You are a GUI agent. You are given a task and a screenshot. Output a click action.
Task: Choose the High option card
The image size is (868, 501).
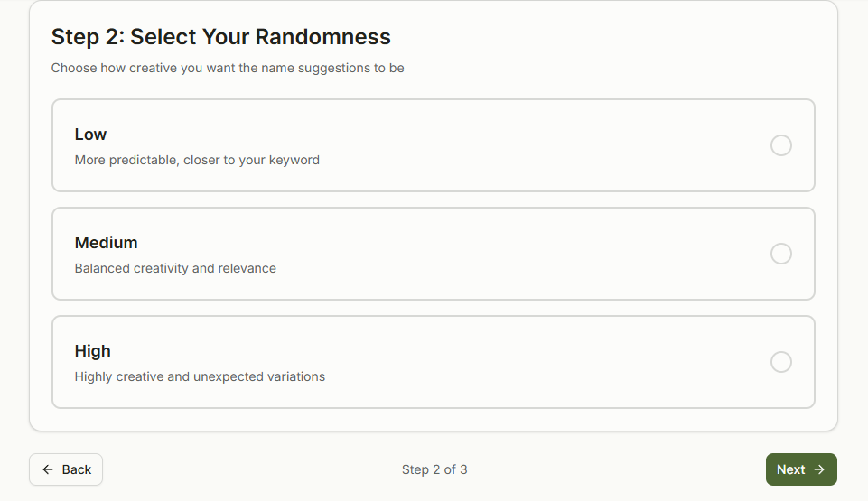(x=434, y=362)
